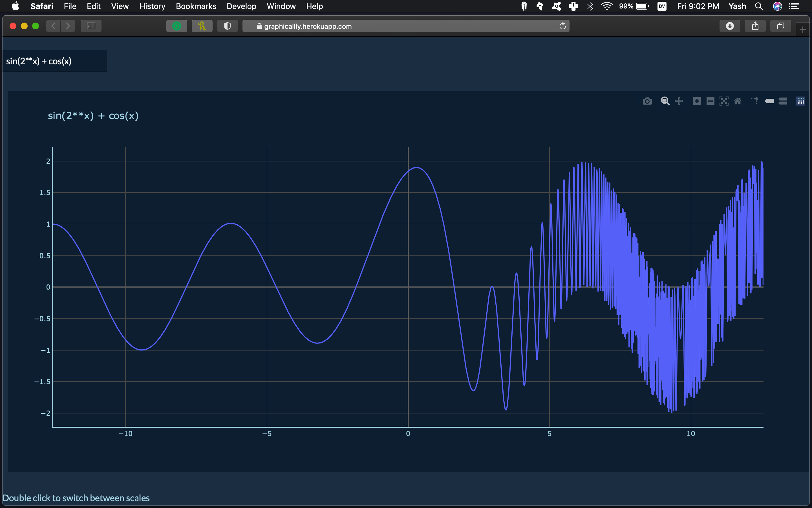Open the Plotly logo link in modebar
Image resolution: width=812 pixels, height=508 pixels.
pos(801,101)
